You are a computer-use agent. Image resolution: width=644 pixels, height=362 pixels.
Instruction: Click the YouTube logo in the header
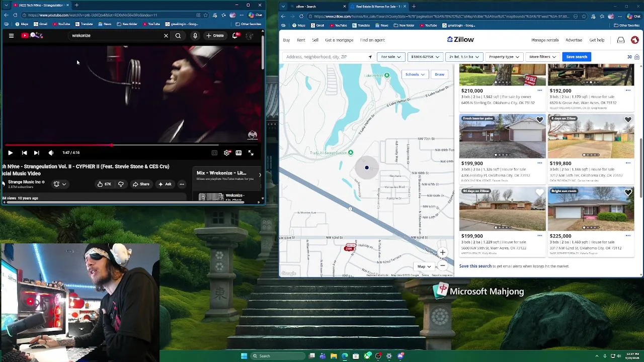pos(32,35)
